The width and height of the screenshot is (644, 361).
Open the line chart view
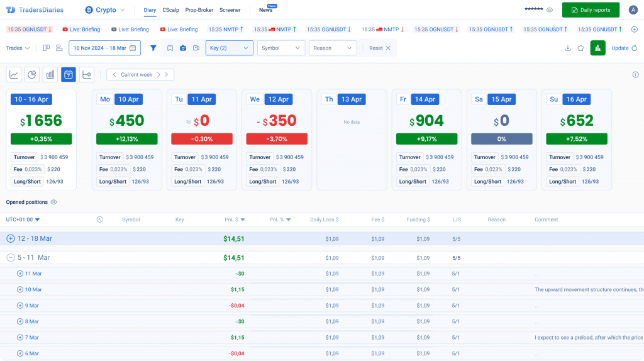point(13,74)
